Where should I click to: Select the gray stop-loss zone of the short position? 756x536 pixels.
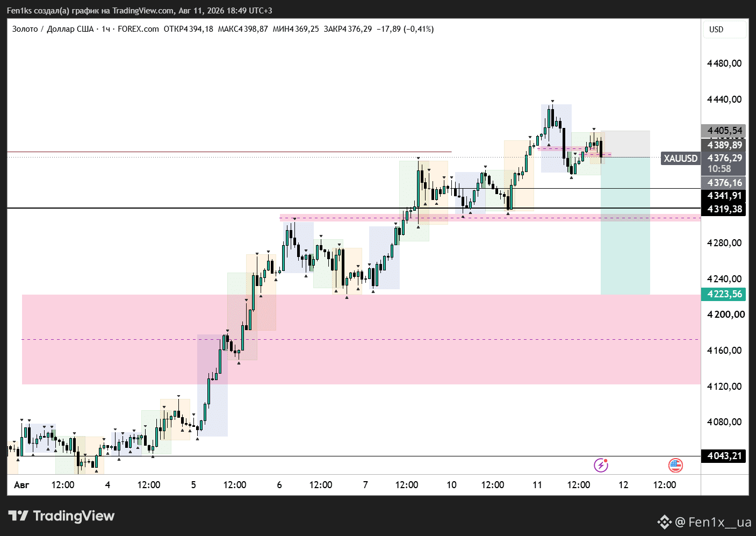pyautogui.click(x=625, y=144)
